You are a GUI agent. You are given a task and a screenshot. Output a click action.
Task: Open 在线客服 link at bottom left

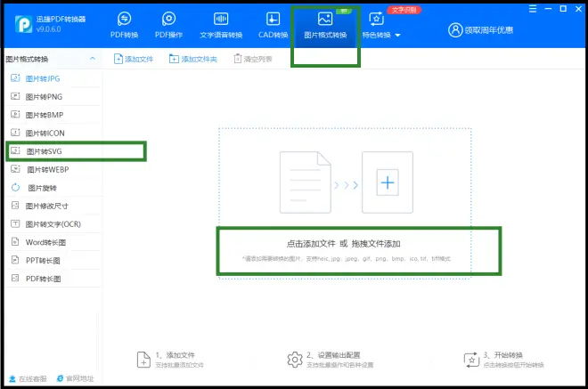coord(28,379)
